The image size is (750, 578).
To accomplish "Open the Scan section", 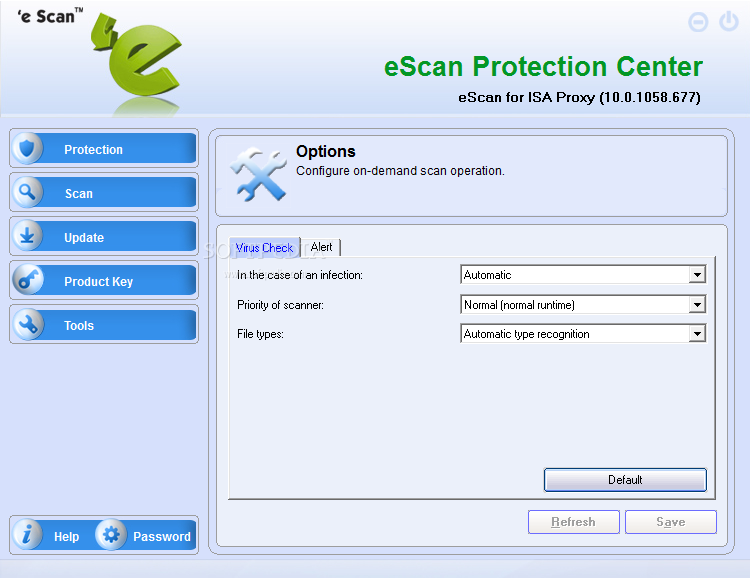I will tap(104, 193).
